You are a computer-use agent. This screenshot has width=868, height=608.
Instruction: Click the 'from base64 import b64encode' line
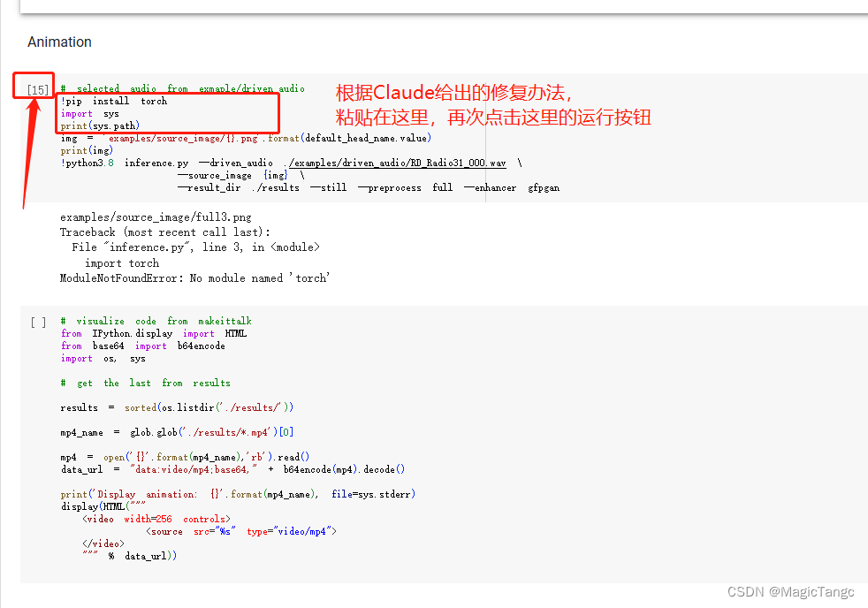pyautogui.click(x=143, y=346)
